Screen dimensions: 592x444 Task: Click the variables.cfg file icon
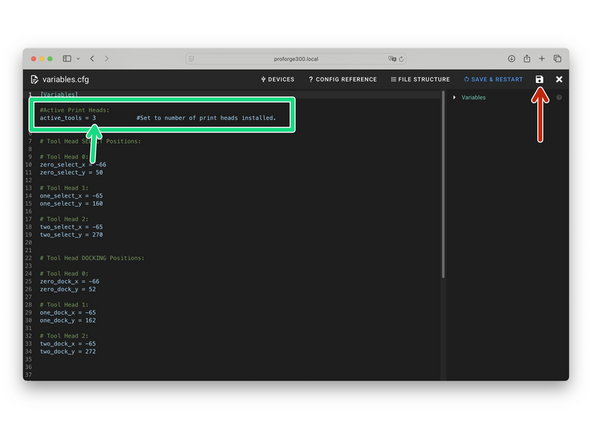pyautogui.click(x=34, y=79)
